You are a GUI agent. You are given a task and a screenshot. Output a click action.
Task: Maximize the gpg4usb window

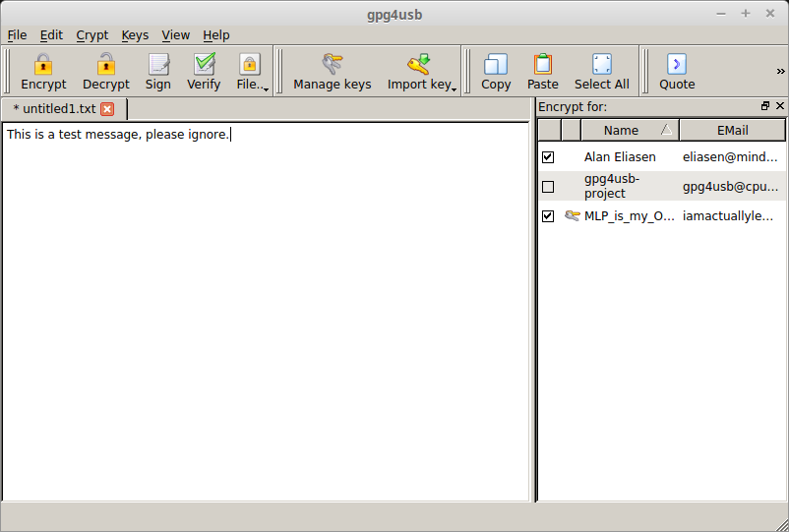[746, 14]
